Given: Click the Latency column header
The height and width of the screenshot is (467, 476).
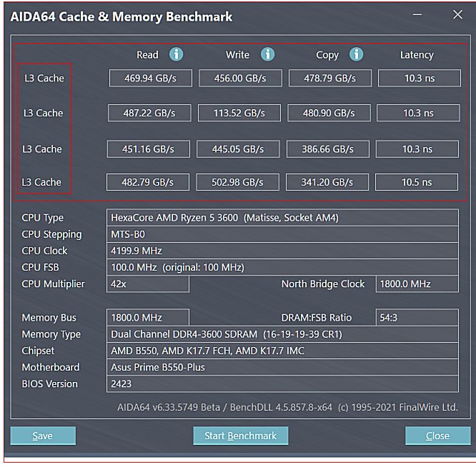Looking at the screenshot, I should click(x=417, y=55).
